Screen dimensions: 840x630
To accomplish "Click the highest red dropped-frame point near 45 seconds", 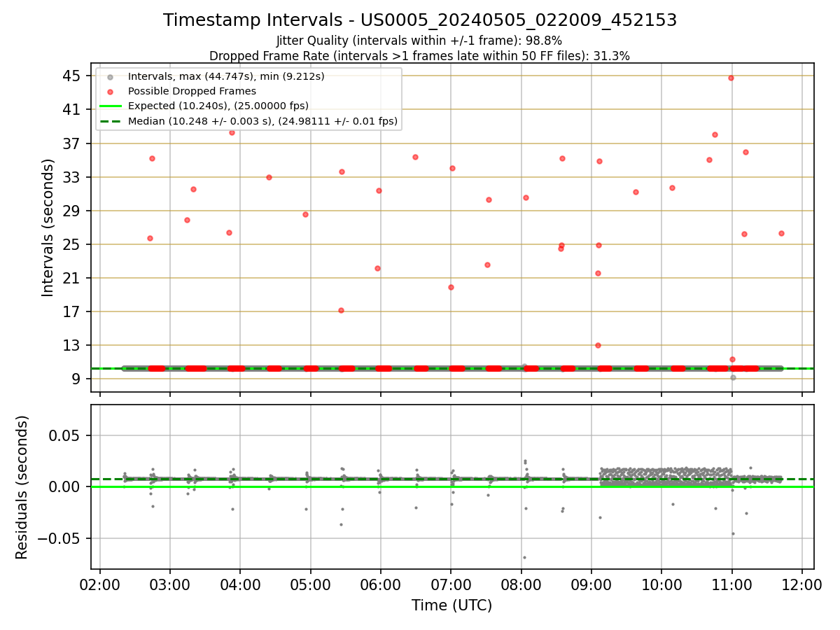I will 731,78.
